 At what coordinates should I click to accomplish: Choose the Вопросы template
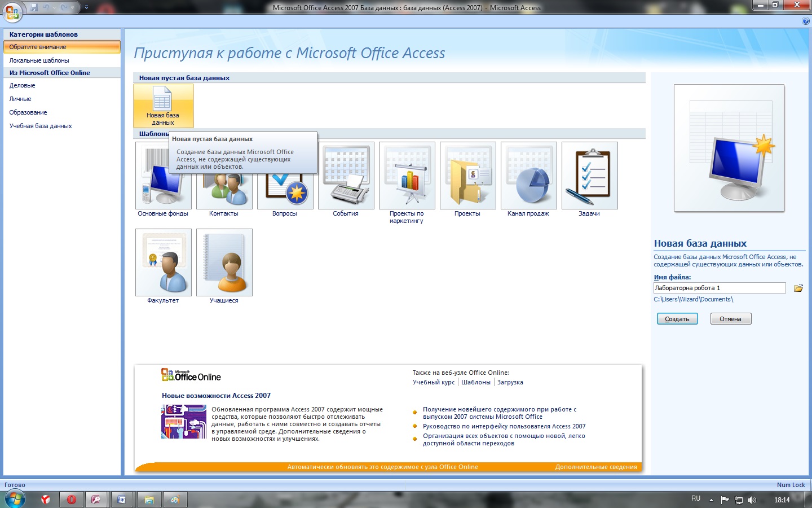click(x=285, y=179)
